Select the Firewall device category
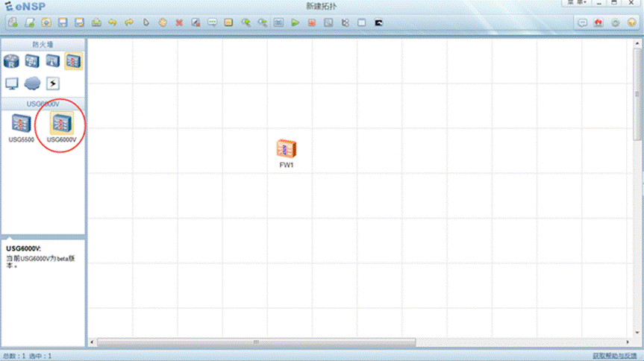 coord(73,61)
